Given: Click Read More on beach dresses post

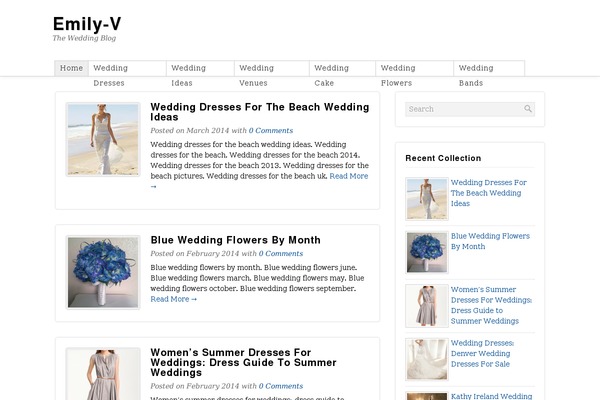Looking at the screenshot, I should point(349,176).
